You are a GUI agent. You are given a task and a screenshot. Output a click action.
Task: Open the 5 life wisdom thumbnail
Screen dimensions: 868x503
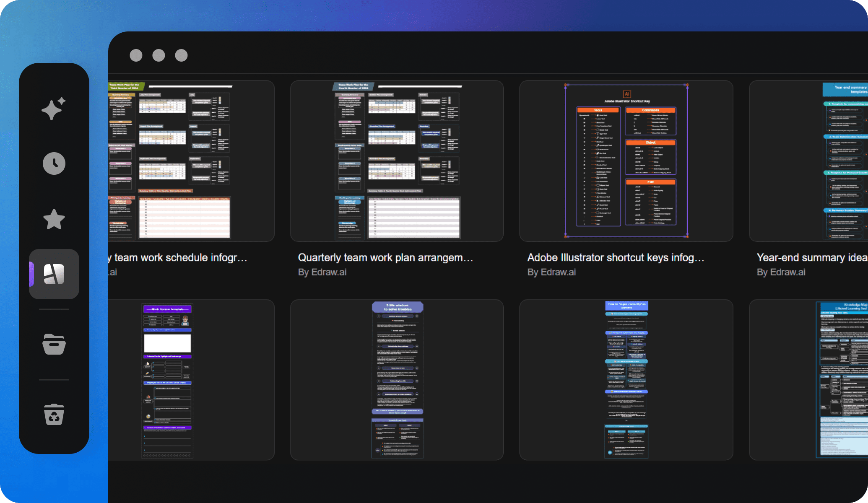(397, 380)
